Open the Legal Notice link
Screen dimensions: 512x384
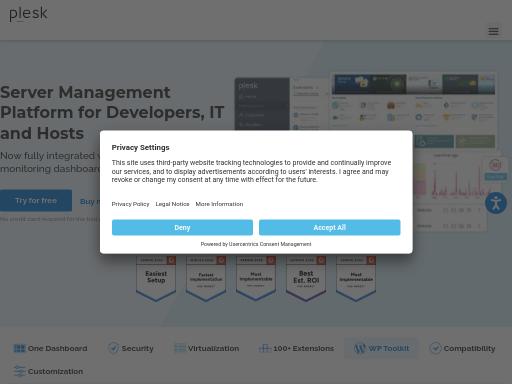(x=172, y=204)
